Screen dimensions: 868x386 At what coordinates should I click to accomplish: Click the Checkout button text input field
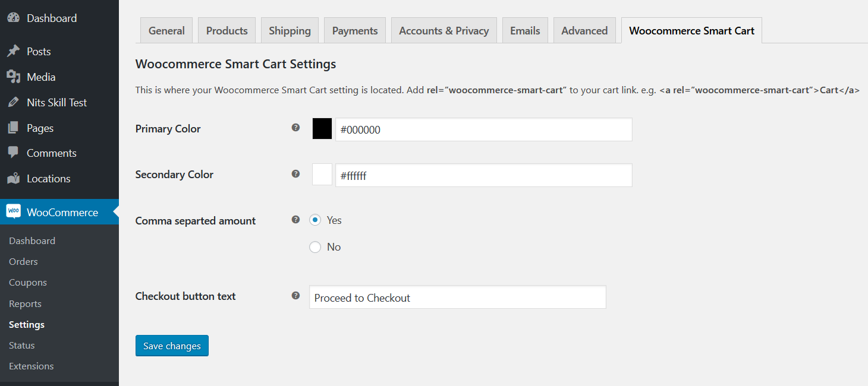[x=458, y=298]
